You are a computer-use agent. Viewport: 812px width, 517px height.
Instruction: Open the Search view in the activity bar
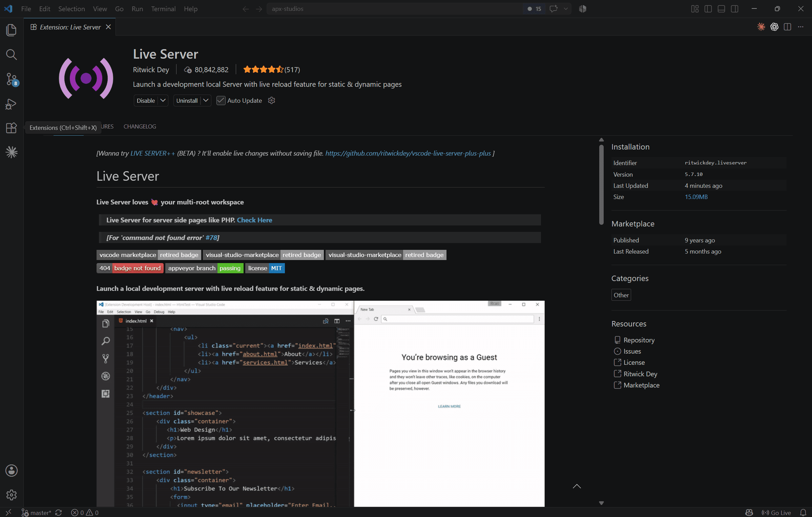12,54
